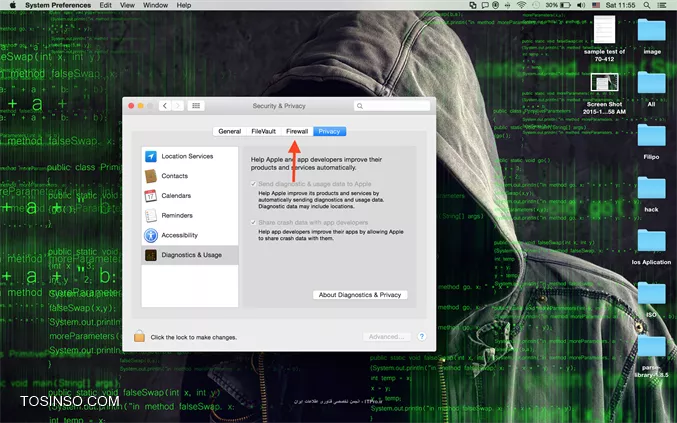Select the 'image' desktop folder

pyautogui.click(x=652, y=30)
